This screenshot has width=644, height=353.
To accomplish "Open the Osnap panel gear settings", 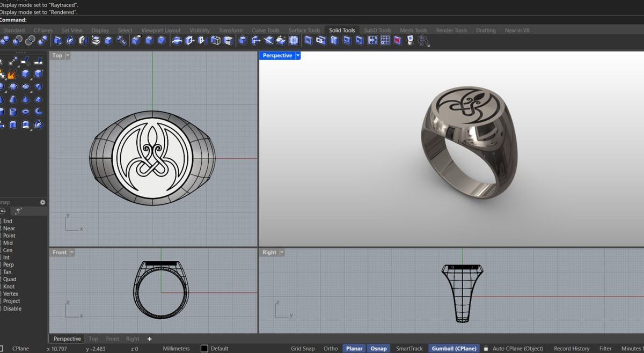I will 43,202.
